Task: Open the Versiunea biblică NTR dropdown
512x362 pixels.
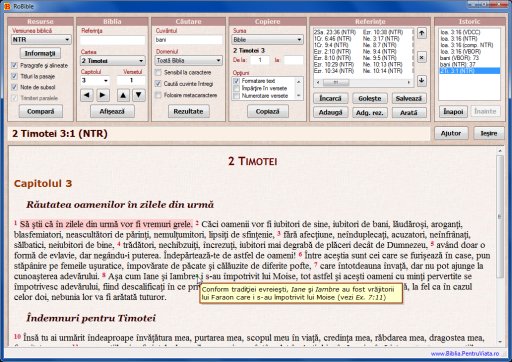Action: 41,40
